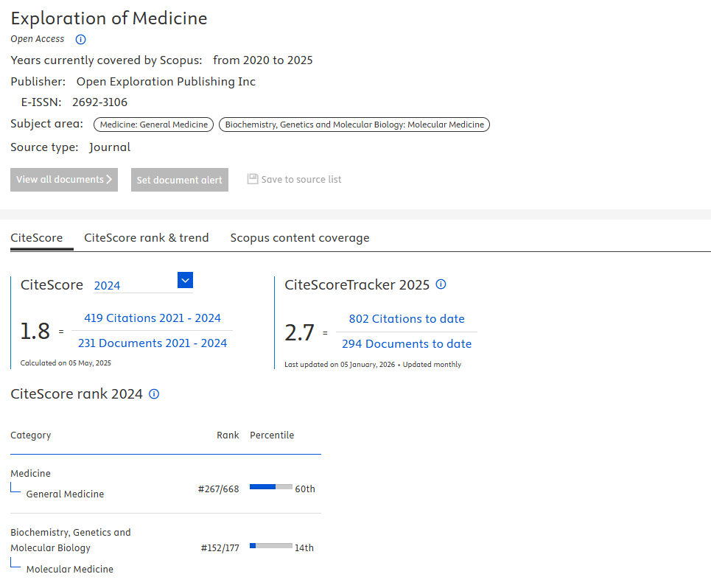Switch to CiteScore rank & trend tab

(x=147, y=238)
